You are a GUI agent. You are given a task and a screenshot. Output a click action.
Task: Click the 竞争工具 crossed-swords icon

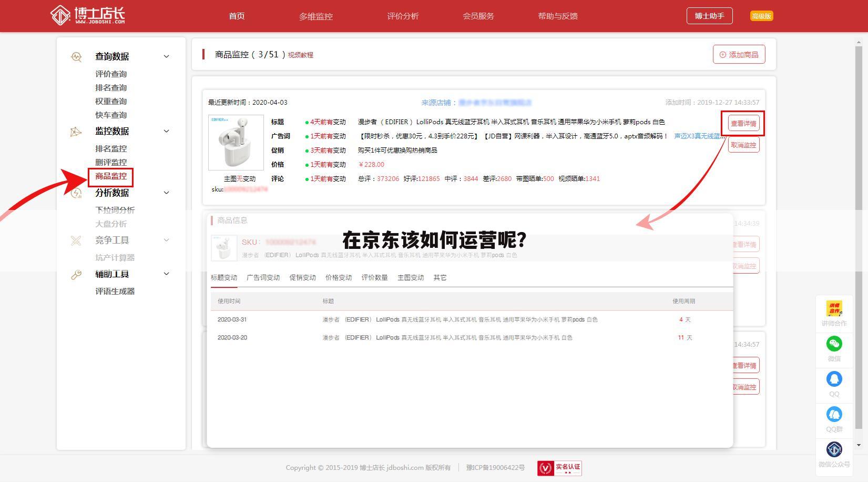coord(76,240)
